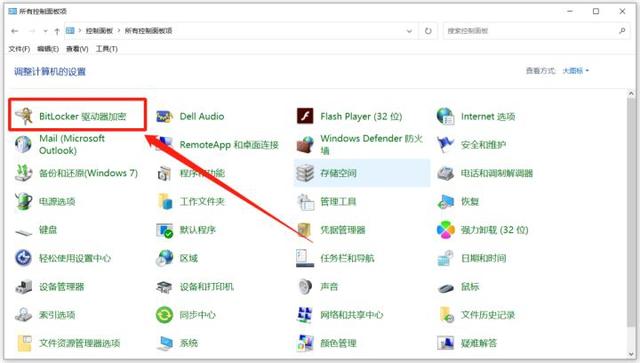Open the 大图标 view mode dropdown
The height and width of the screenshot is (363, 640).
pos(576,71)
